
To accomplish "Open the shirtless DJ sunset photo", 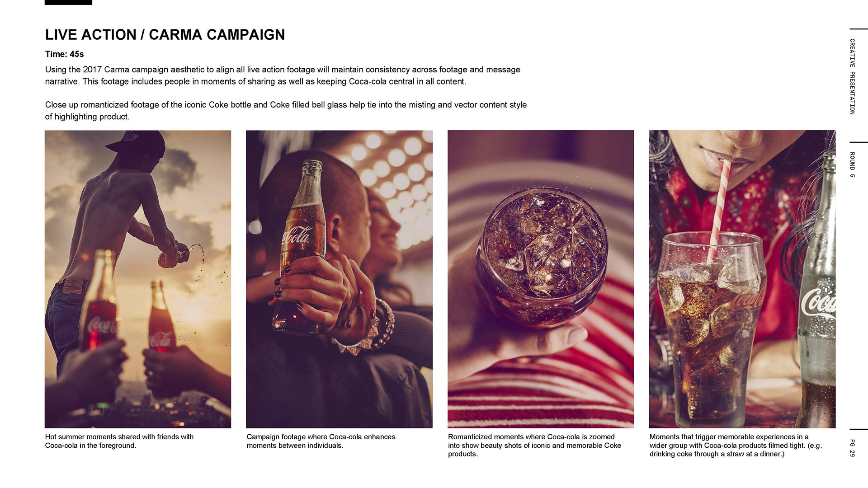I will (x=138, y=279).
